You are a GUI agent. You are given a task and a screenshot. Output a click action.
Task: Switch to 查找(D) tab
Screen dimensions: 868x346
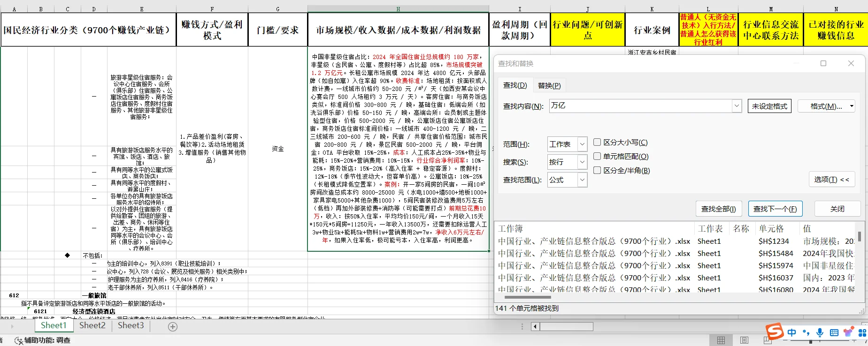(515, 85)
